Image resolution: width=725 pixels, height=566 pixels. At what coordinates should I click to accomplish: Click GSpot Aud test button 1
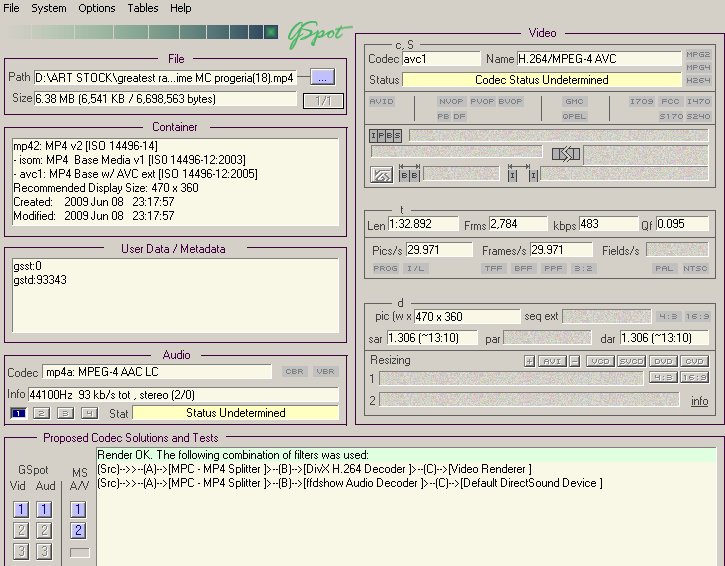click(x=44, y=510)
